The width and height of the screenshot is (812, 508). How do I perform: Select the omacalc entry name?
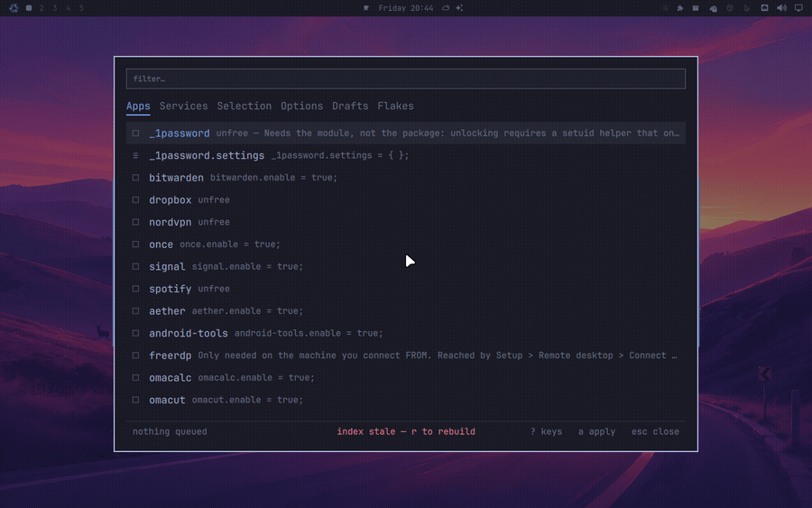171,378
